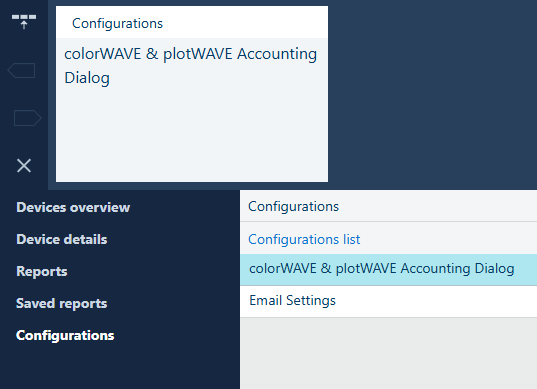The width and height of the screenshot is (537, 389).
Task: Click the empty sidebar space below Configurations
Action: coord(120,366)
